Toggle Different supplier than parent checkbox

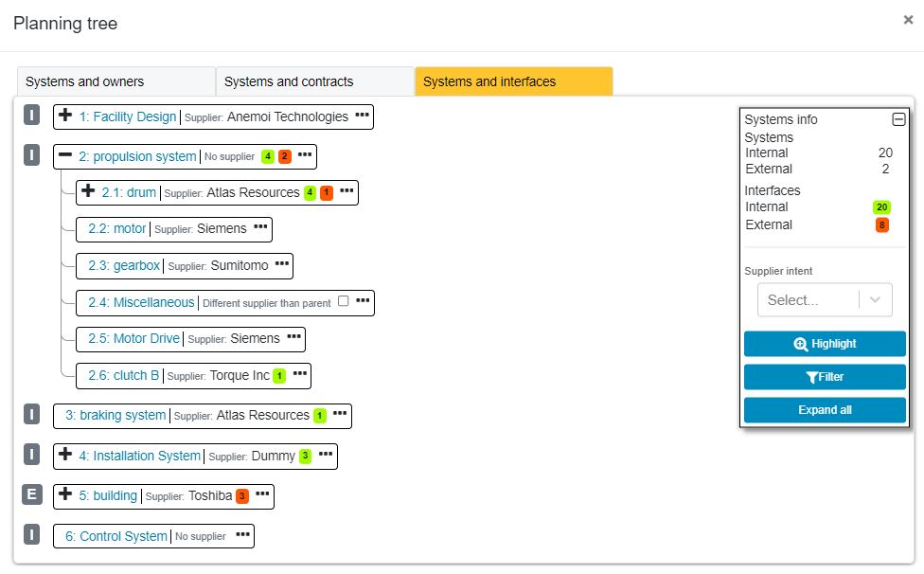pos(344,301)
